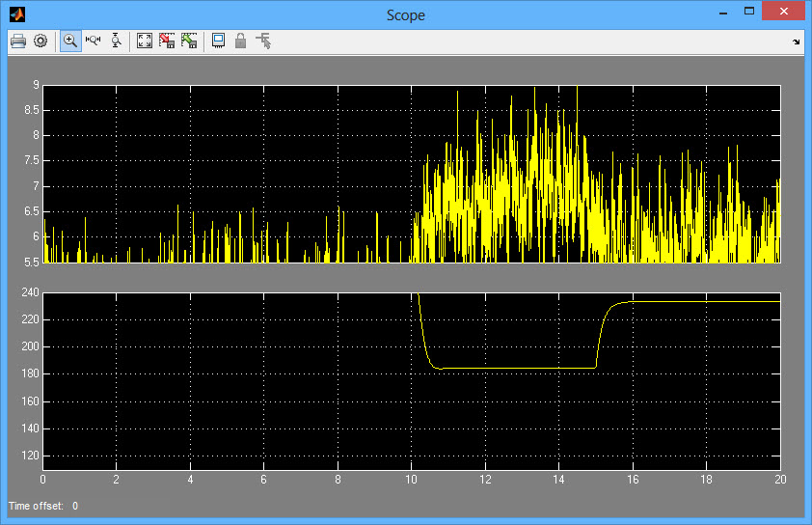Click the Scope window title text
This screenshot has width=812, height=525.
tap(405, 15)
